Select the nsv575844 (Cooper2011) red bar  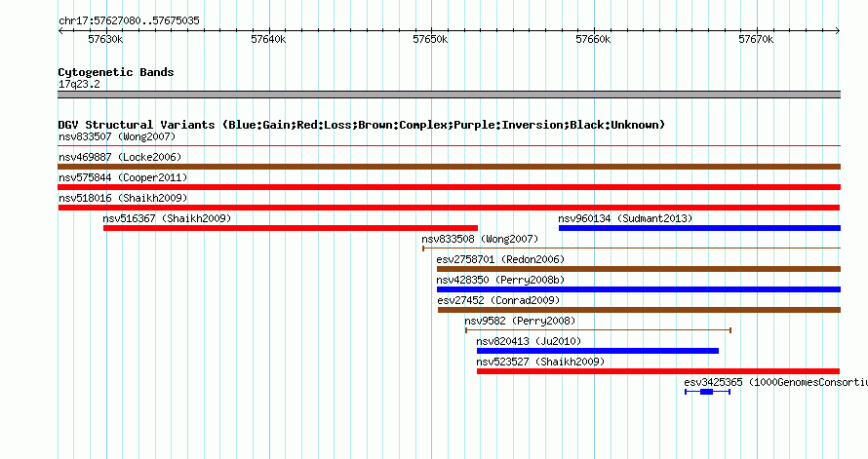(x=449, y=187)
